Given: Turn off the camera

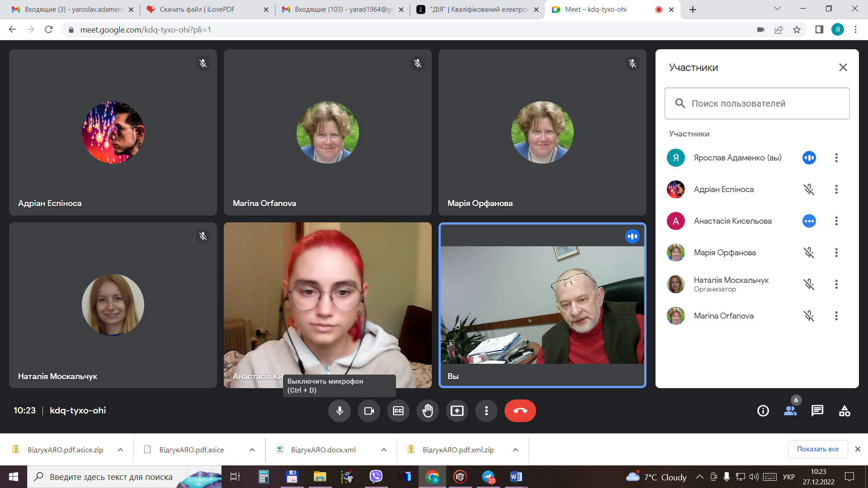Looking at the screenshot, I should click(x=369, y=411).
